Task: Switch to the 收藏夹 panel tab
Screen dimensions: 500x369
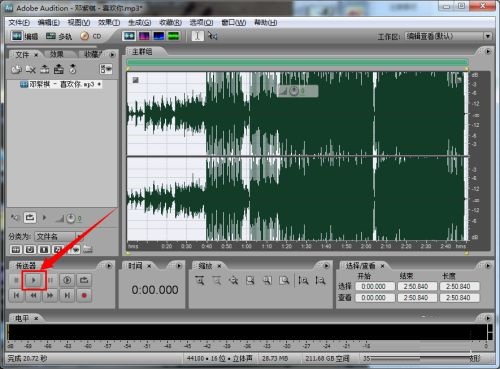Action: tap(94, 54)
